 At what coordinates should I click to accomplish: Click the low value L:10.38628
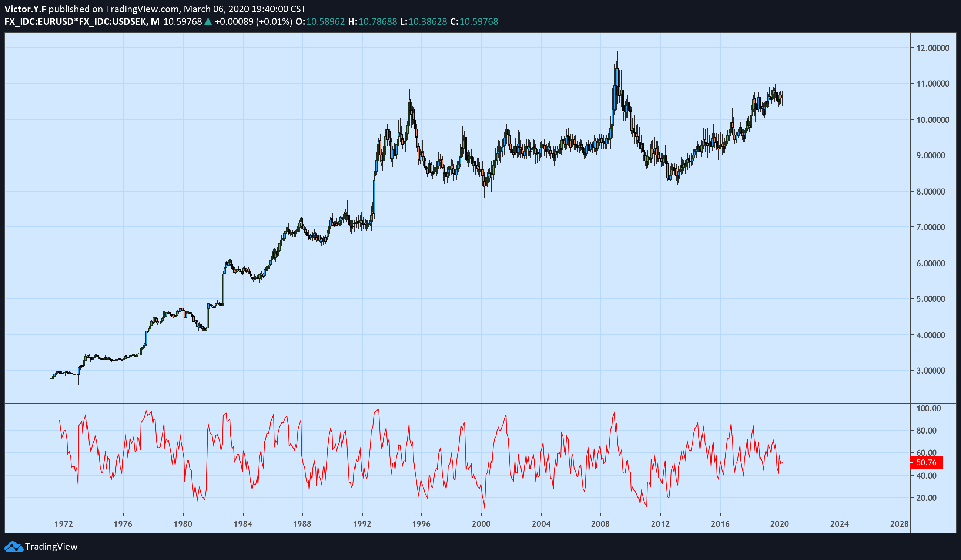[424, 22]
